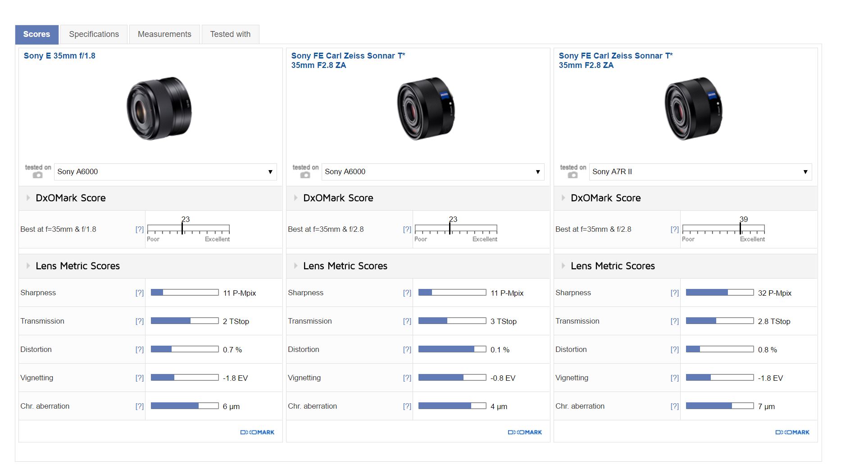Click the Zeiss lens image above Sony A6000
Screen dimensions: 868x473
click(x=426, y=108)
